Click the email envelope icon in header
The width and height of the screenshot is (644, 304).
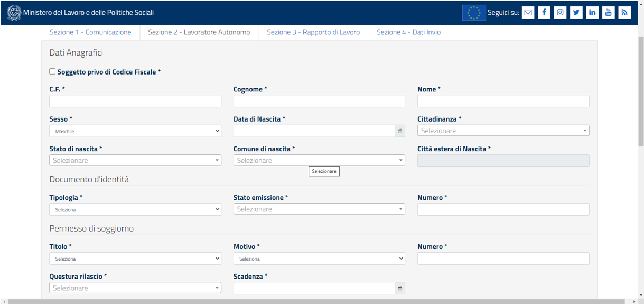coord(528,13)
